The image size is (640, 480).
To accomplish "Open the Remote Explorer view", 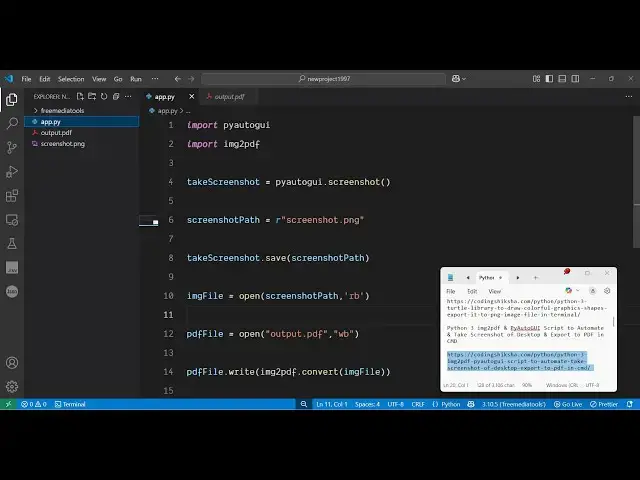I will (x=12, y=220).
